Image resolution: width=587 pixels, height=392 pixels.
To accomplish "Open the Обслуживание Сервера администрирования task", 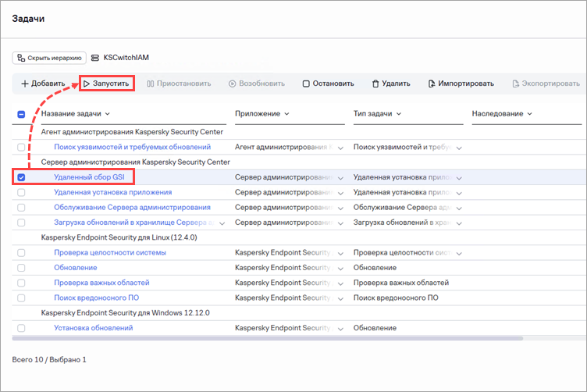I will tap(132, 208).
